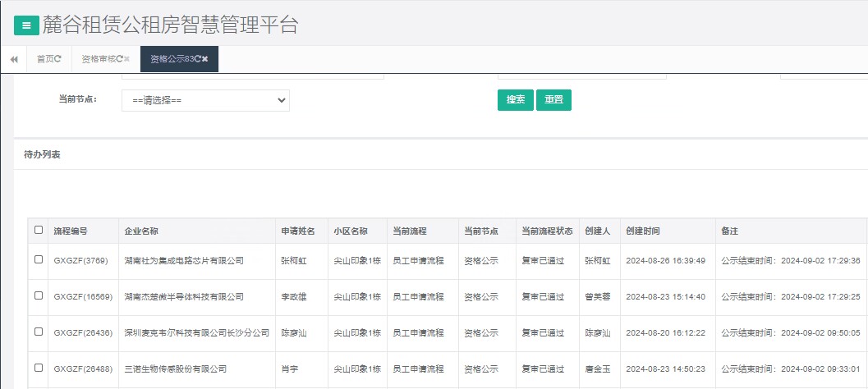Check the row GXGZF(26436) checkbox

coord(39,332)
